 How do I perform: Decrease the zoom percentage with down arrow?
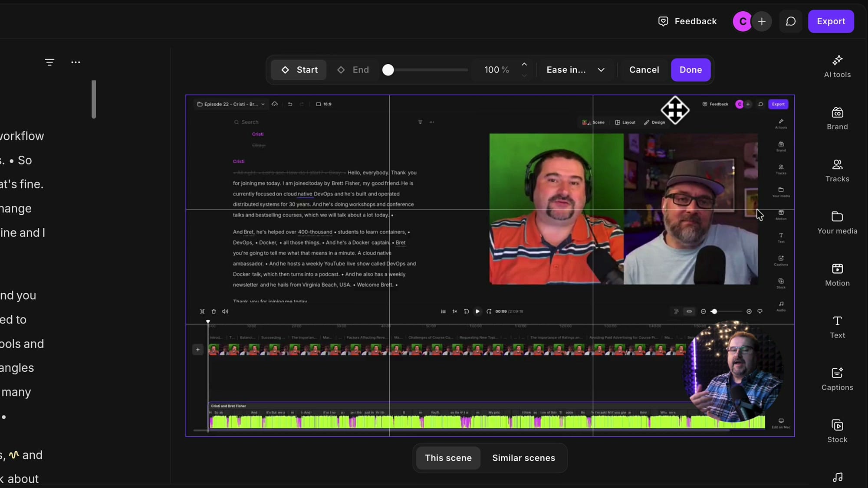[x=524, y=75]
